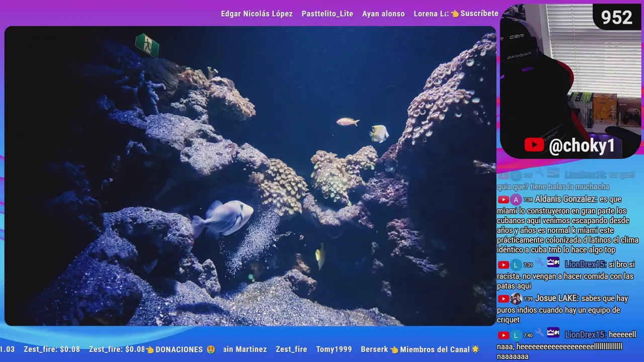The image size is (644, 362).
Task: Click the pointing-hand emoji before Suscríbete
Action: pyautogui.click(x=455, y=14)
